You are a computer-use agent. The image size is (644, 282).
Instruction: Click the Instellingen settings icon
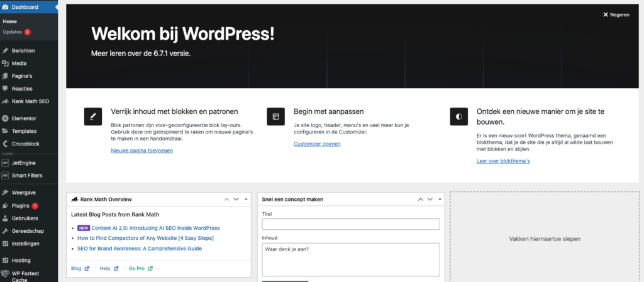pos(5,244)
